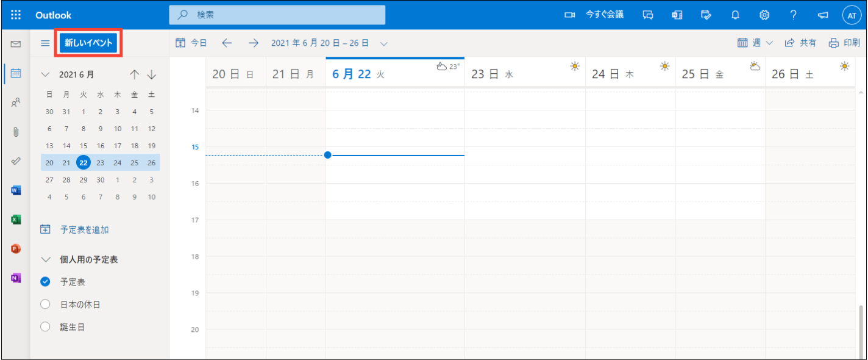Click the 新しいイベント button
The height and width of the screenshot is (360, 868).
click(89, 43)
